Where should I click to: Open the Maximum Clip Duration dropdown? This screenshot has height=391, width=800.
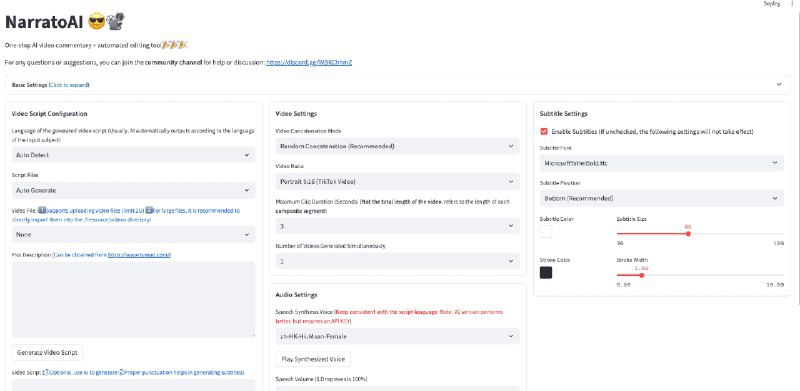pyautogui.click(x=397, y=226)
